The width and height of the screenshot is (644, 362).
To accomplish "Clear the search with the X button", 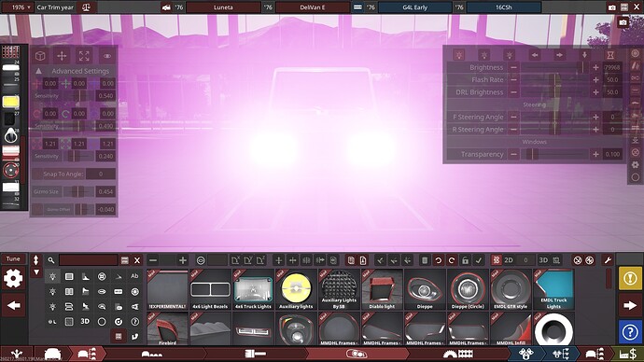I will pos(137,260).
